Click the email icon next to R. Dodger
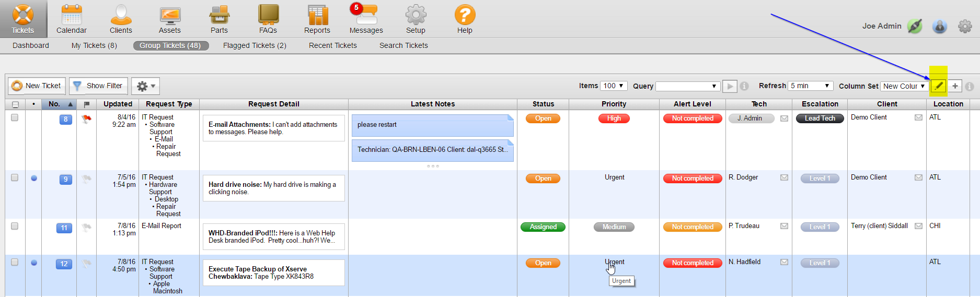 tap(784, 177)
